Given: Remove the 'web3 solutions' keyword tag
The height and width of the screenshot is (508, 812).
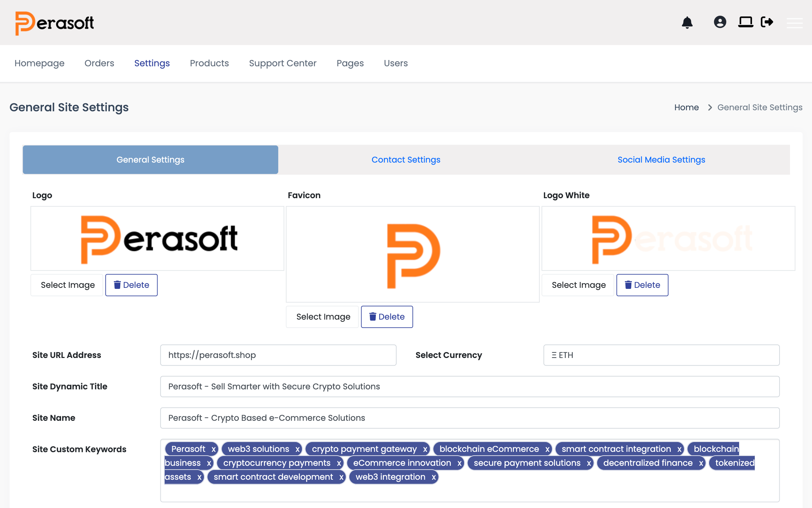Looking at the screenshot, I should coord(297,449).
